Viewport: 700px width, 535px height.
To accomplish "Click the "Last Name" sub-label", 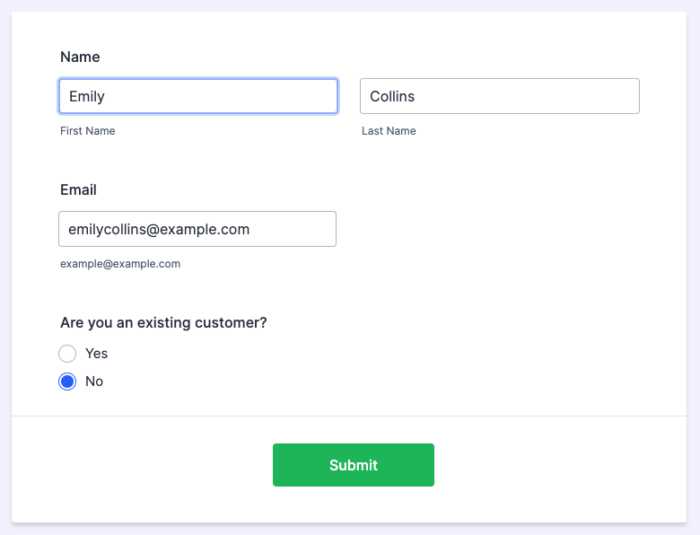I will 389,131.
